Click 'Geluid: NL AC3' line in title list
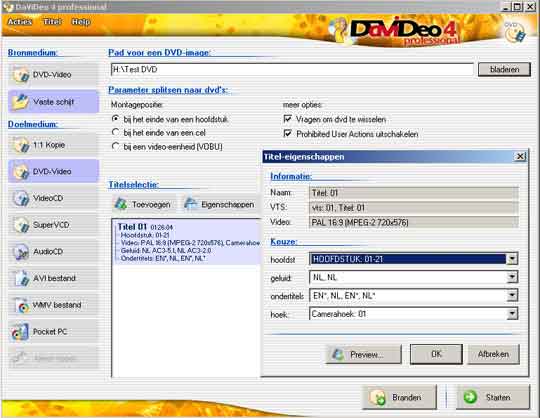Screen dimensions: 540x418 pos(166,251)
